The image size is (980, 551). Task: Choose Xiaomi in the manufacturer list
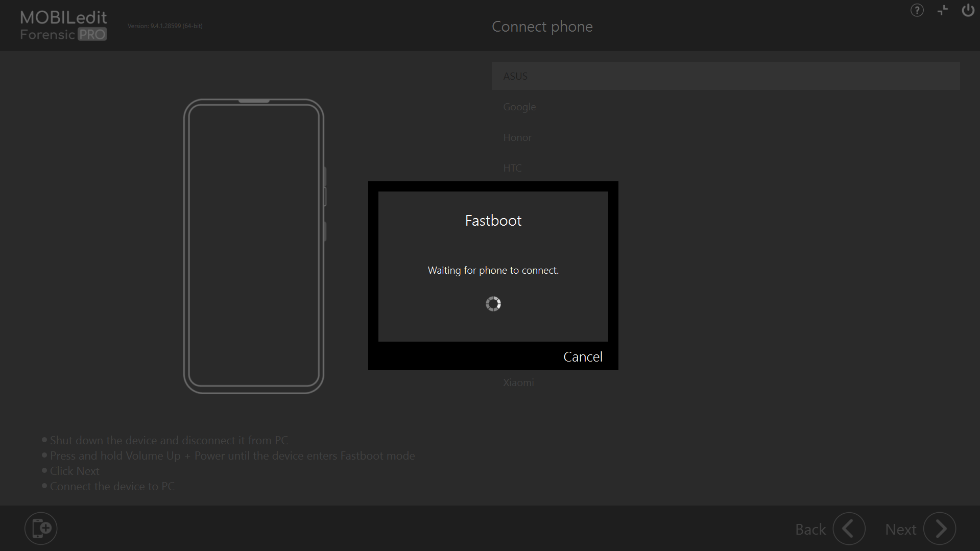coord(518,382)
